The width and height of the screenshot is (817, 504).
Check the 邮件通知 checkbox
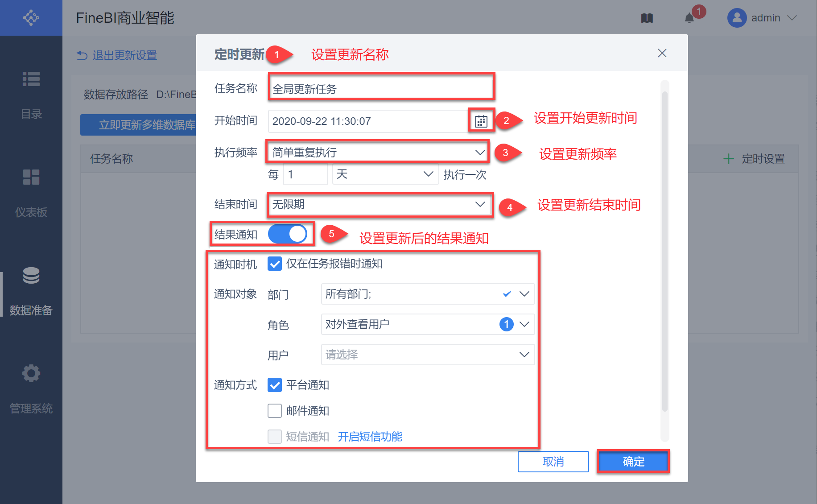coord(275,411)
